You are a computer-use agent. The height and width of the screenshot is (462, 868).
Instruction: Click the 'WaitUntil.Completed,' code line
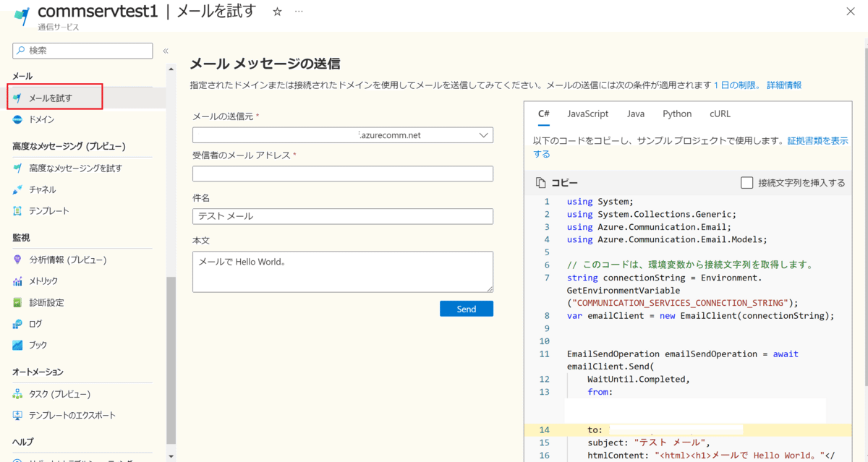pos(639,379)
